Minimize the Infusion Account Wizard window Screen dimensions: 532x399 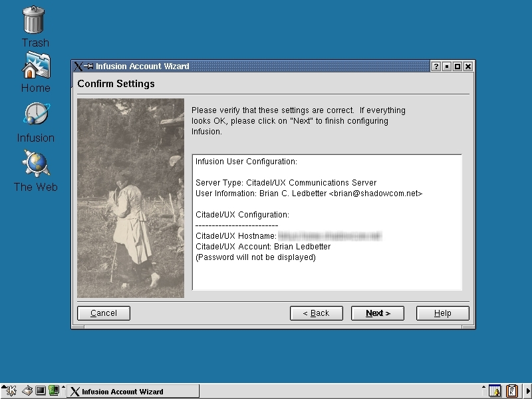pyautogui.click(x=446, y=66)
